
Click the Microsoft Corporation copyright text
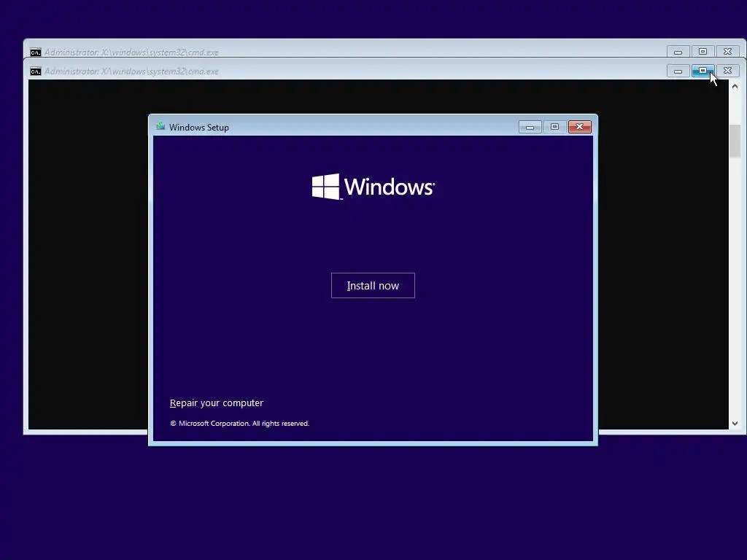tap(239, 424)
